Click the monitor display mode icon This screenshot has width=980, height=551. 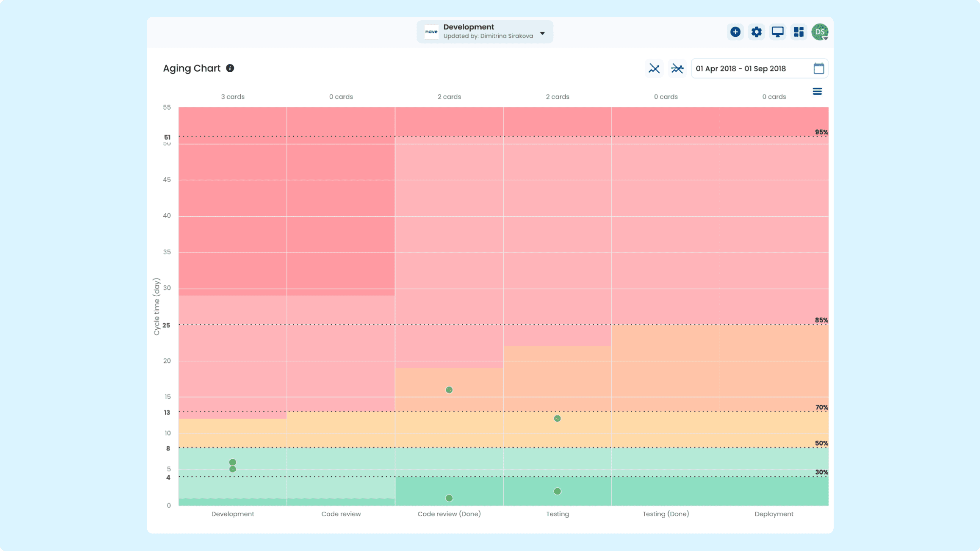[777, 32]
